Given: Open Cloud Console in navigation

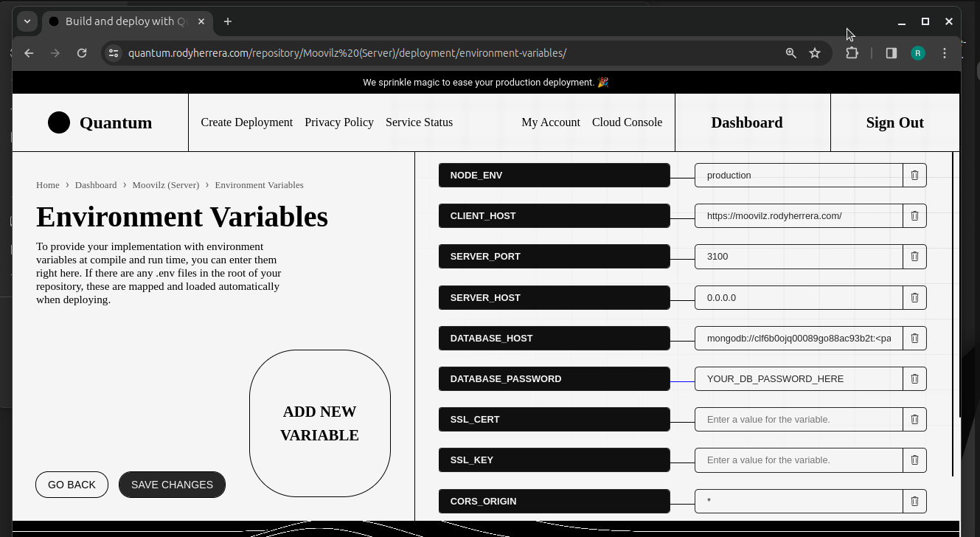Looking at the screenshot, I should pos(627,122).
